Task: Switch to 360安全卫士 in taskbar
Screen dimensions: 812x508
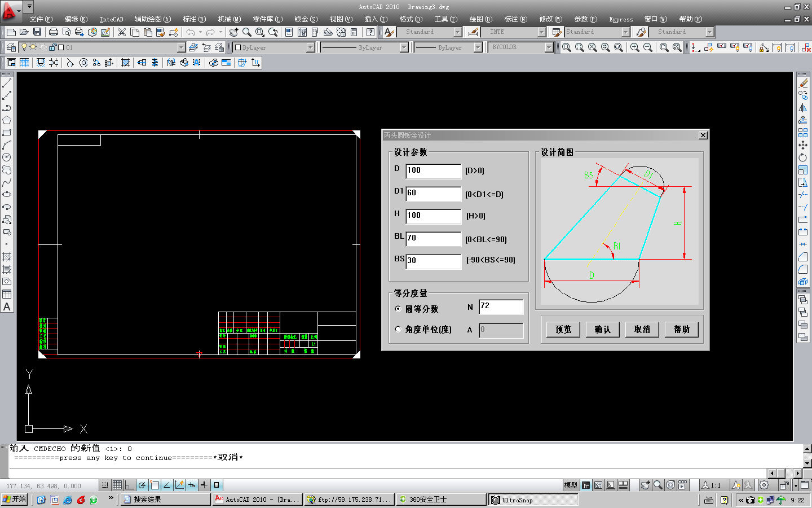Action: tap(440, 500)
